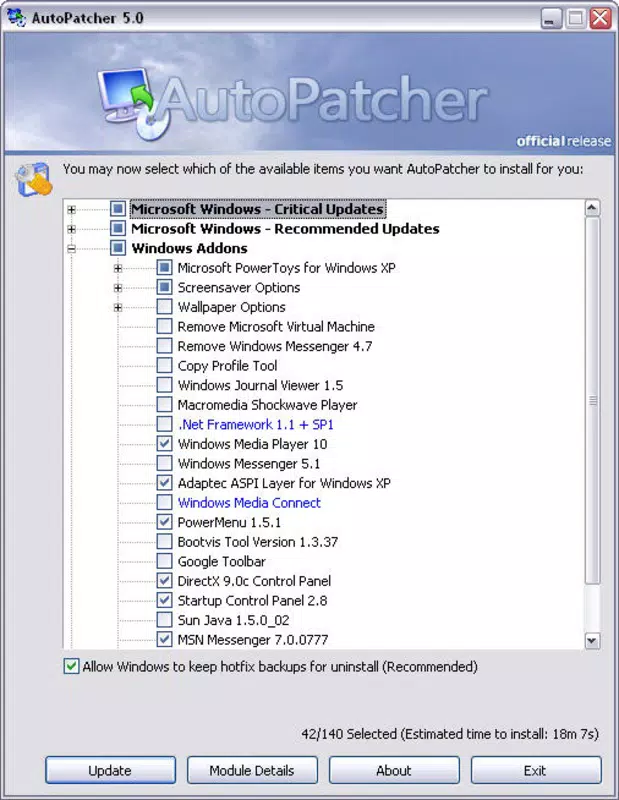The image size is (619, 800).
Task: Expand the Recommended Updates tree node
Action: click(x=71, y=229)
